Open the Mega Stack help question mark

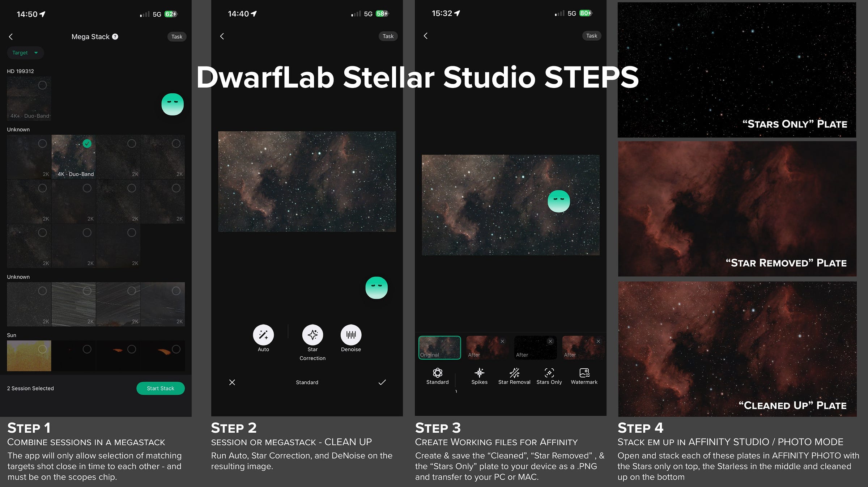click(115, 37)
